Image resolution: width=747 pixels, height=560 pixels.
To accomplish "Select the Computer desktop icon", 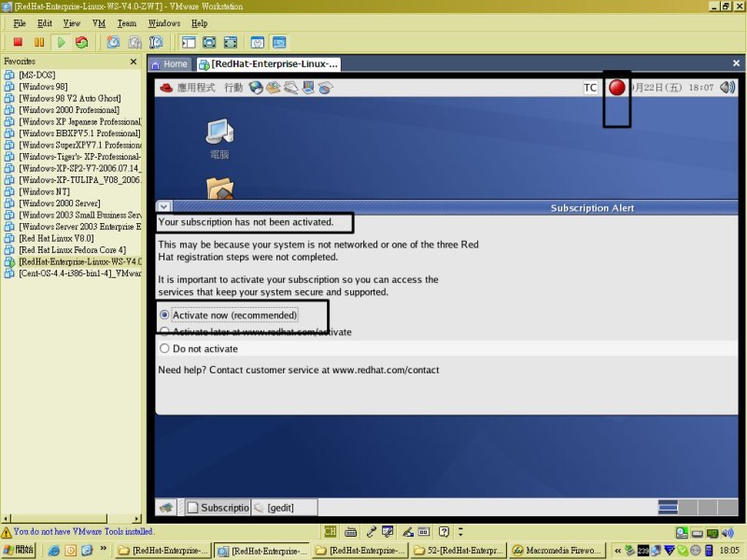I will (219, 138).
